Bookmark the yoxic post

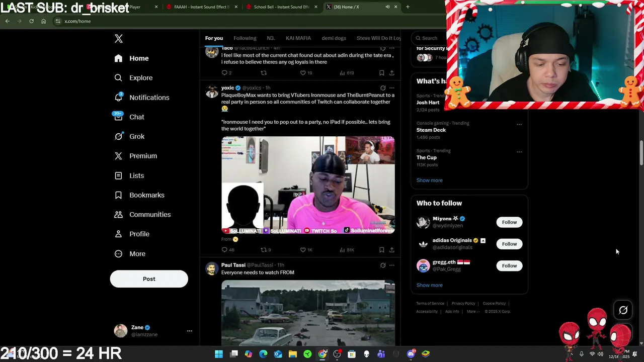pyautogui.click(x=382, y=250)
